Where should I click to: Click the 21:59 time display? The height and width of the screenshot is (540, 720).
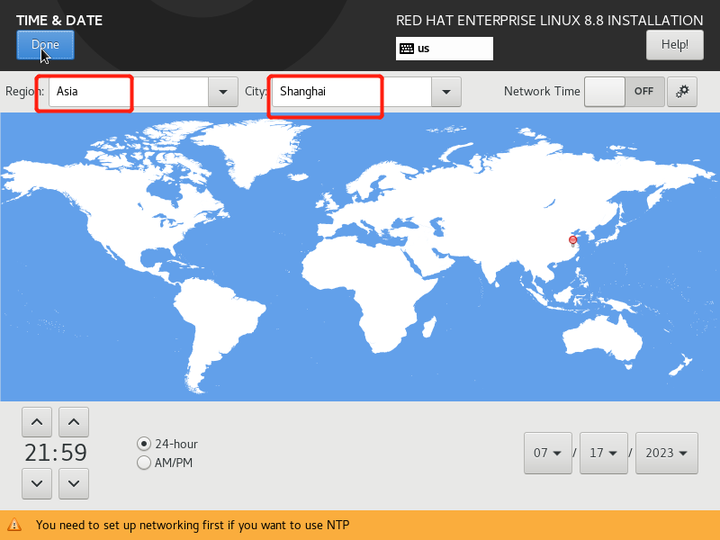pos(56,453)
